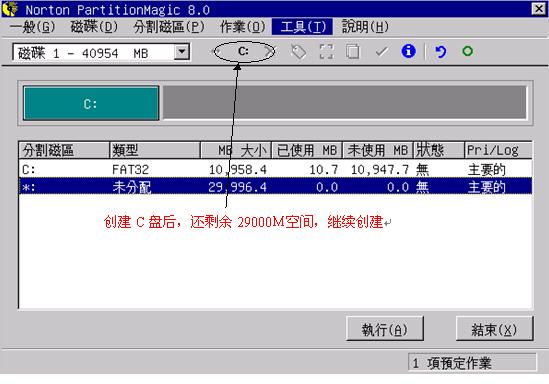Viewport: 549px width, 384px height.
Task: Expand the disk 1 - 40954 MB dropdown
Action: pyautogui.click(x=182, y=52)
